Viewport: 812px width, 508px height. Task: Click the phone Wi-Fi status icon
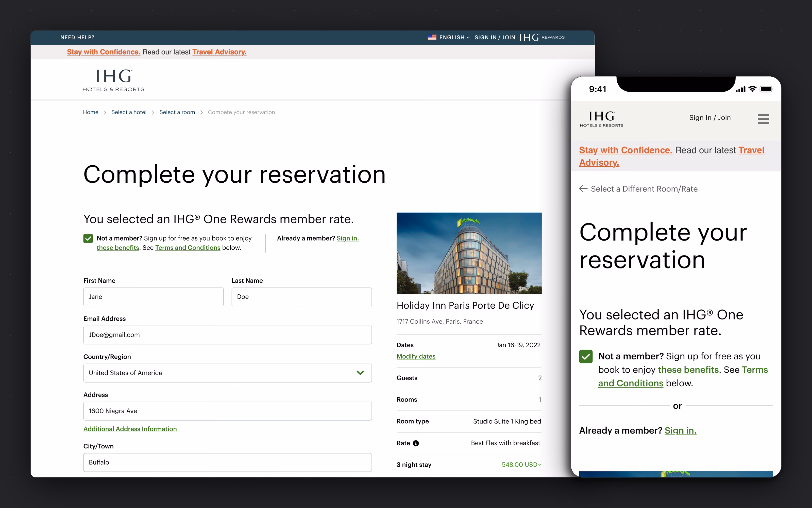[752, 89]
